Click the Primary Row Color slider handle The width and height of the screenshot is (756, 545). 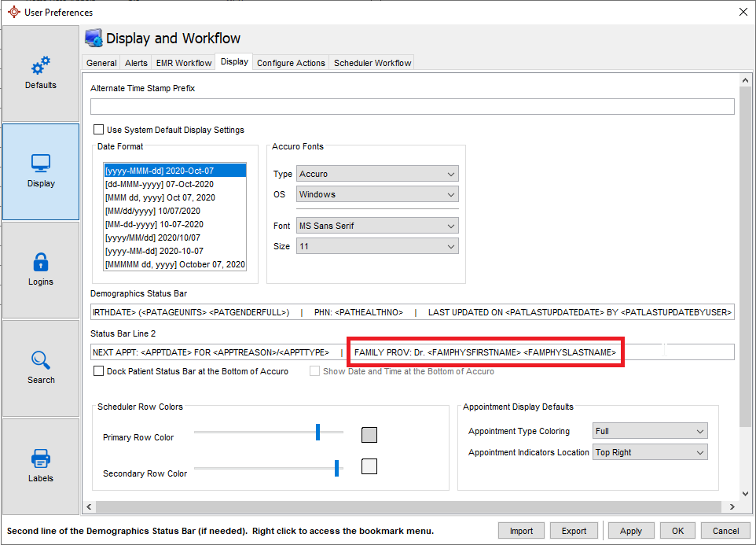(318, 432)
